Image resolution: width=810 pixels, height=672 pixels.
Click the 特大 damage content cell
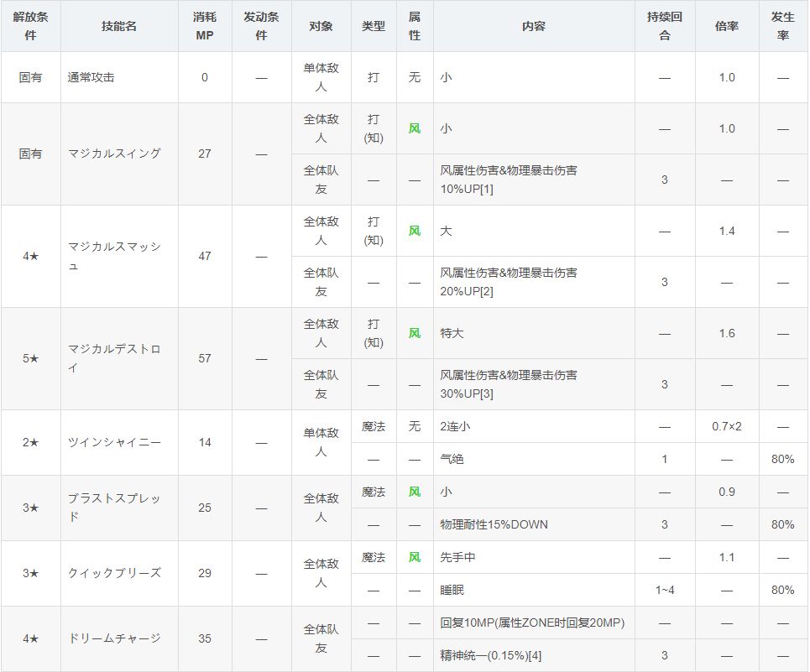tap(452, 333)
